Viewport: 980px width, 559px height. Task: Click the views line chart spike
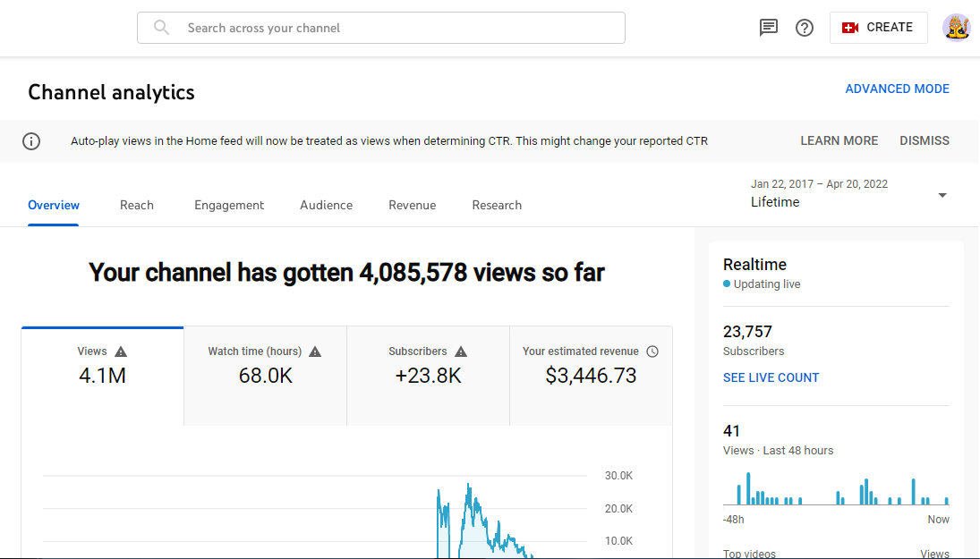point(469,520)
